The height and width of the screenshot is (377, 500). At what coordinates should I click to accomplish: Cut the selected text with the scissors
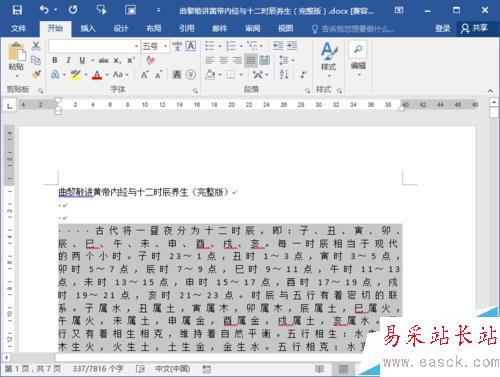(36, 46)
